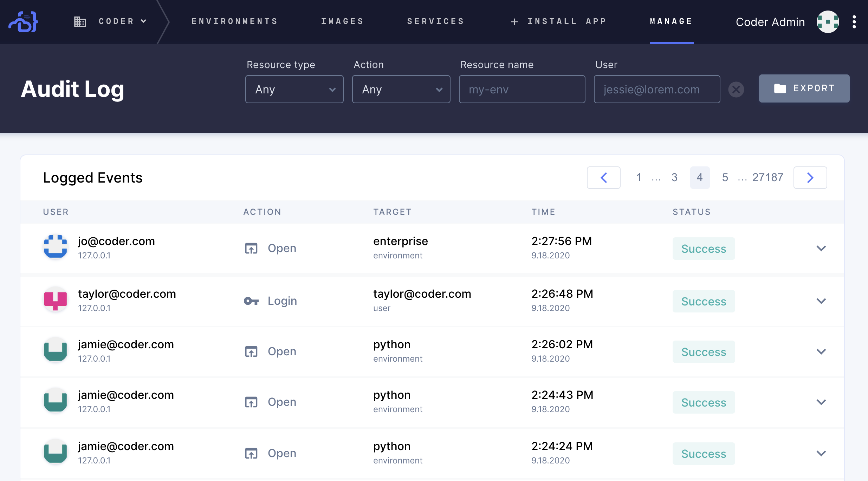868x481 pixels.
Task: Expand the jo@coder.com event row
Action: pyautogui.click(x=821, y=249)
